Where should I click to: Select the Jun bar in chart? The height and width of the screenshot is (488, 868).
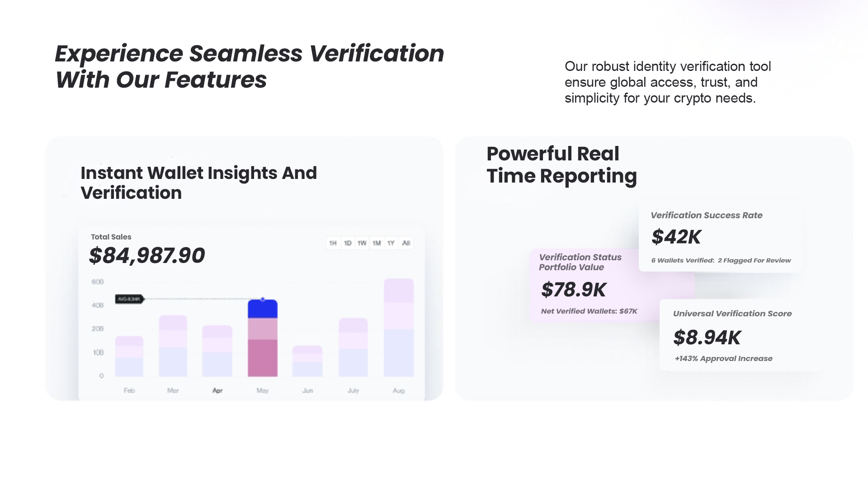(x=307, y=361)
